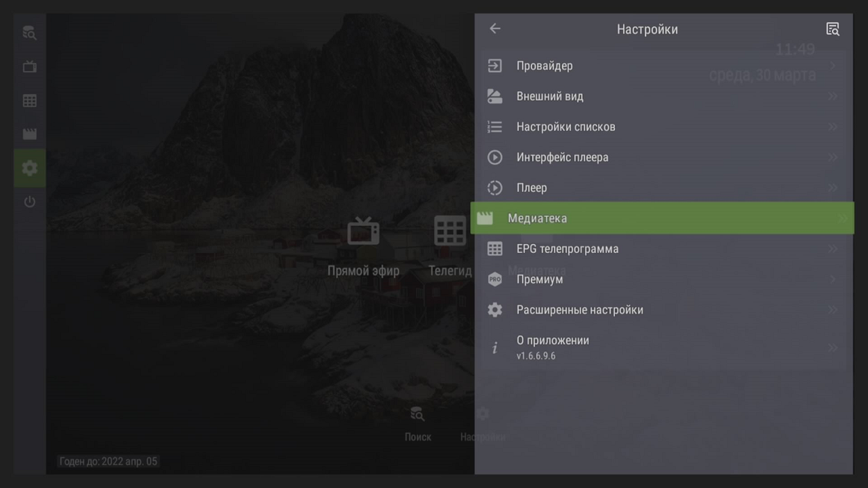Screen dimensions: 868x488
Task: Select the TV guide grid sidebar icon
Action: coord(29,101)
